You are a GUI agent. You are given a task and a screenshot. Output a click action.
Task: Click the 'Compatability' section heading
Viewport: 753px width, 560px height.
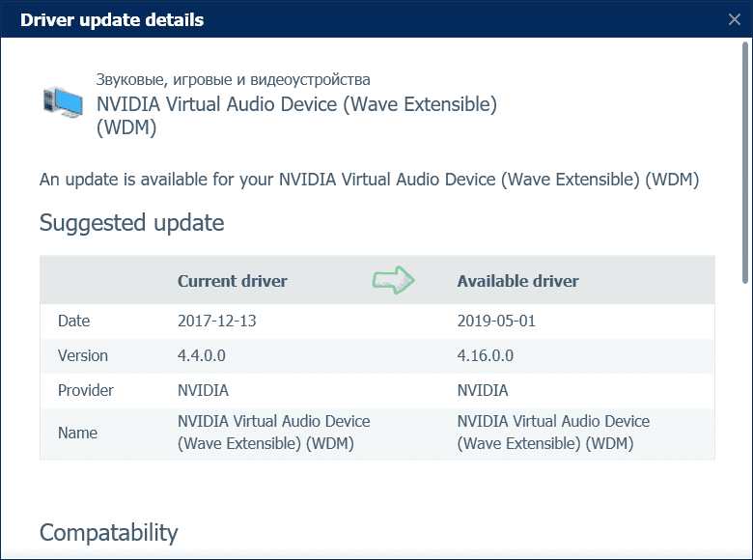pos(108,532)
